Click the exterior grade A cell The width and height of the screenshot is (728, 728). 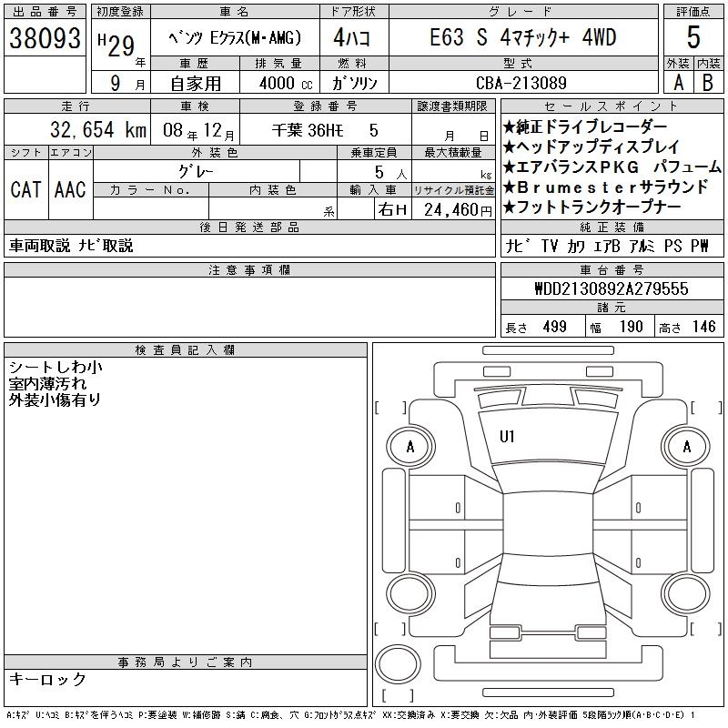pos(677,82)
